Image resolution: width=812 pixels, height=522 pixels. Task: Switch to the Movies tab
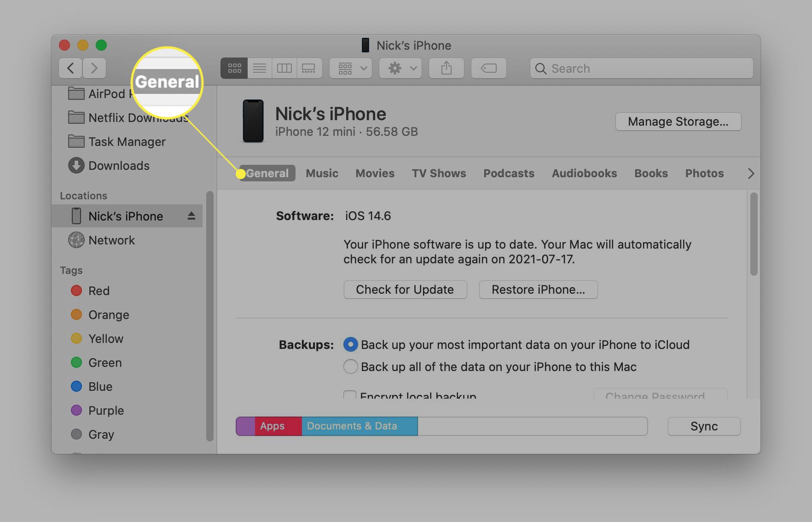375,173
